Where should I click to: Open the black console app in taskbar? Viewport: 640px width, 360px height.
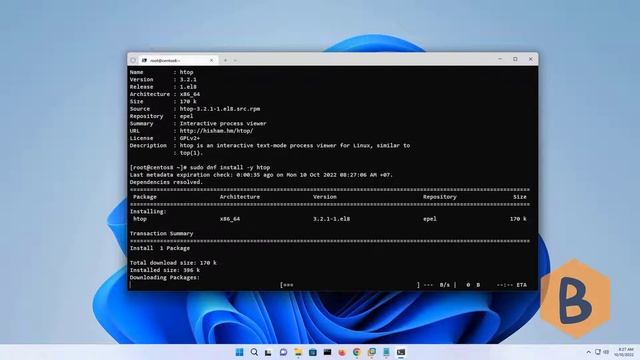[327, 352]
